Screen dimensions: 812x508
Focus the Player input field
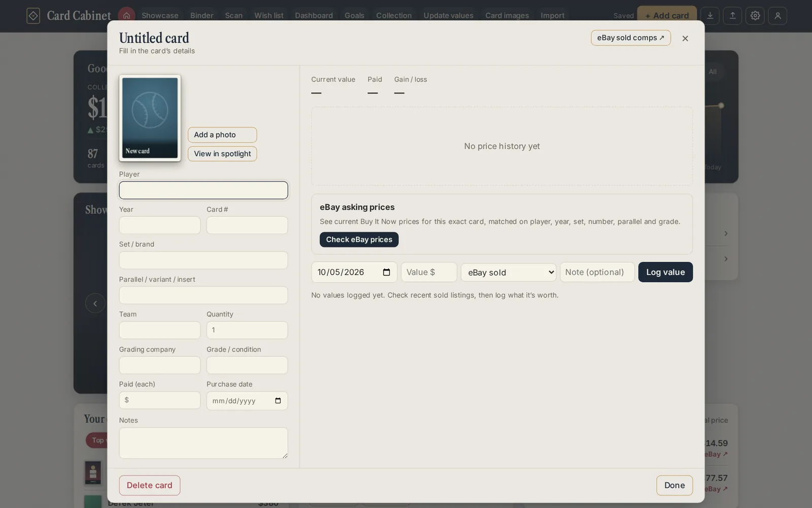coord(204,190)
